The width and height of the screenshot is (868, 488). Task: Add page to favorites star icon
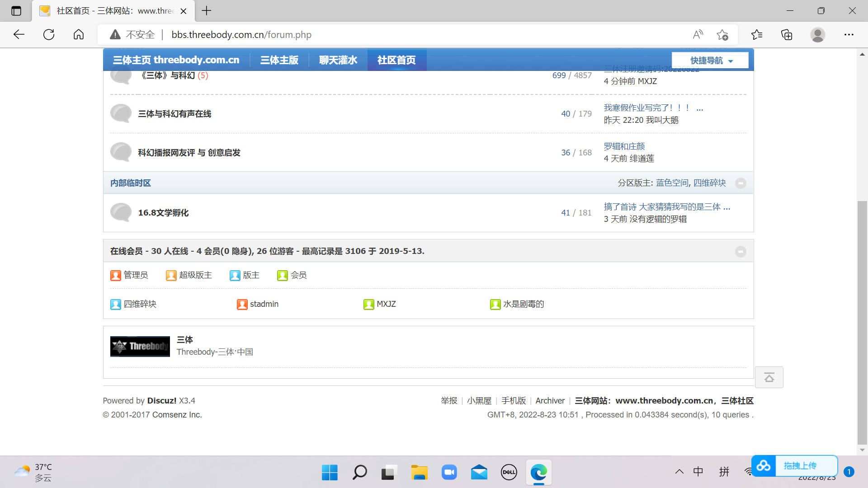722,34
